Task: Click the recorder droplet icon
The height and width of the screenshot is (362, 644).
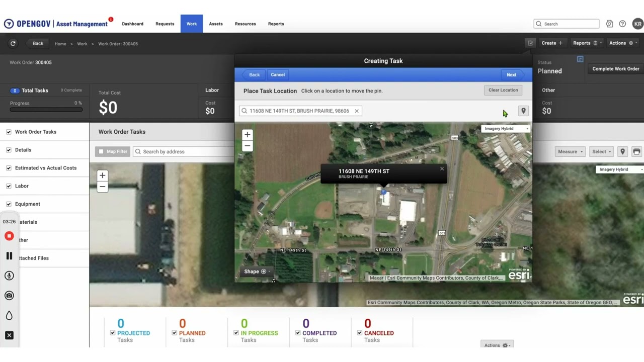Action: (9, 316)
